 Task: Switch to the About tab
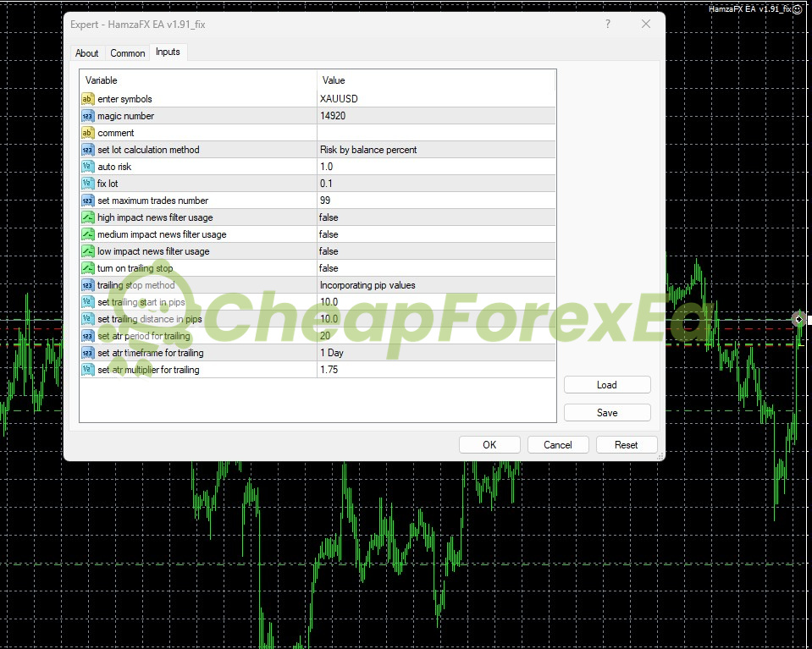point(87,53)
